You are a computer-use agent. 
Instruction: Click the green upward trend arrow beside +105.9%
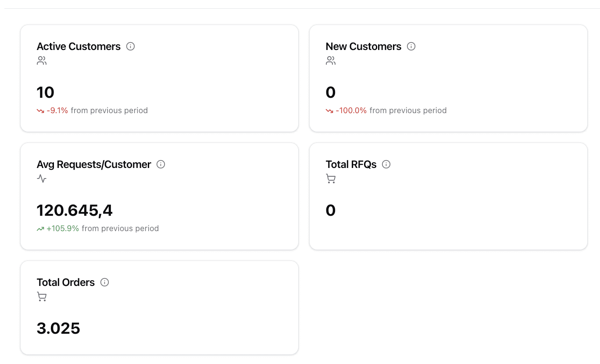pos(40,229)
